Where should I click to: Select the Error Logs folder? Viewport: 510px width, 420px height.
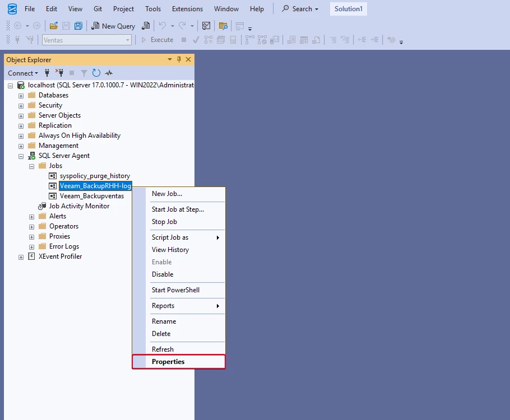64,246
